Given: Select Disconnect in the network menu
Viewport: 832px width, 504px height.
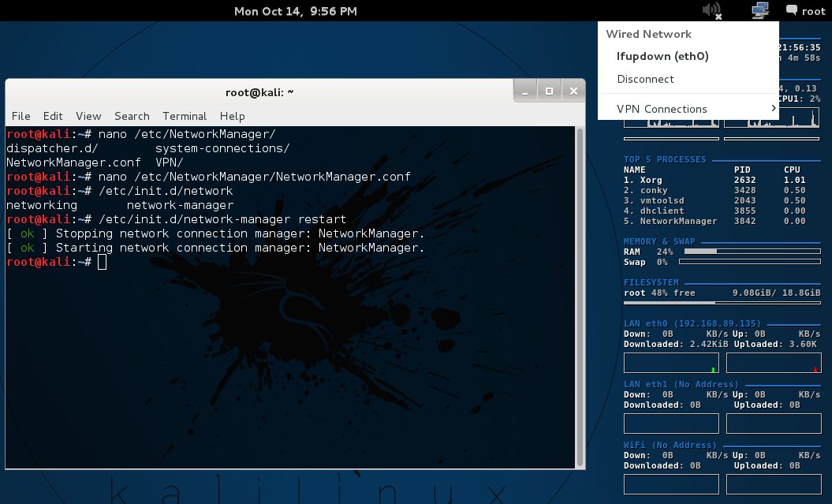Looking at the screenshot, I should click(x=645, y=79).
